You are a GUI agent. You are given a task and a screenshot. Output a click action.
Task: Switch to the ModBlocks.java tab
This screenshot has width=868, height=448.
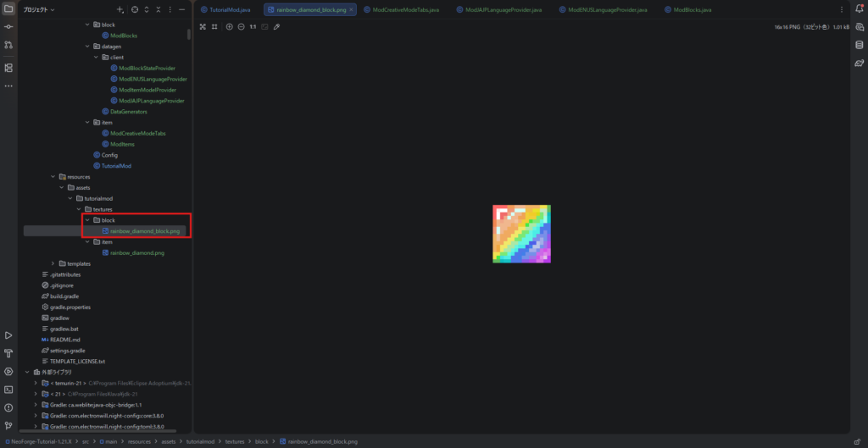pos(687,10)
